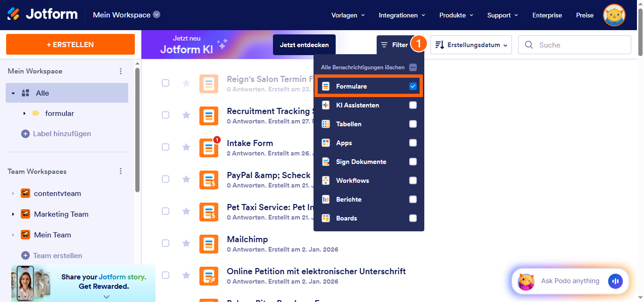Open the Vorlagen menu

(347, 15)
